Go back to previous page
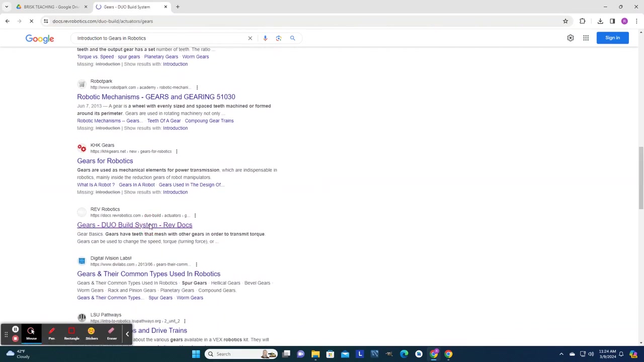The image size is (644, 362). 7,21
